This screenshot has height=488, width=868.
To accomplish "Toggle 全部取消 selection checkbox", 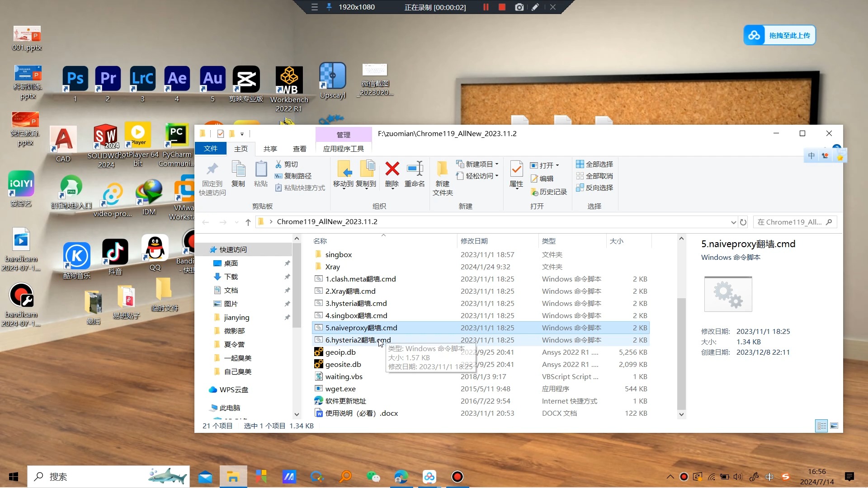I will pyautogui.click(x=595, y=176).
